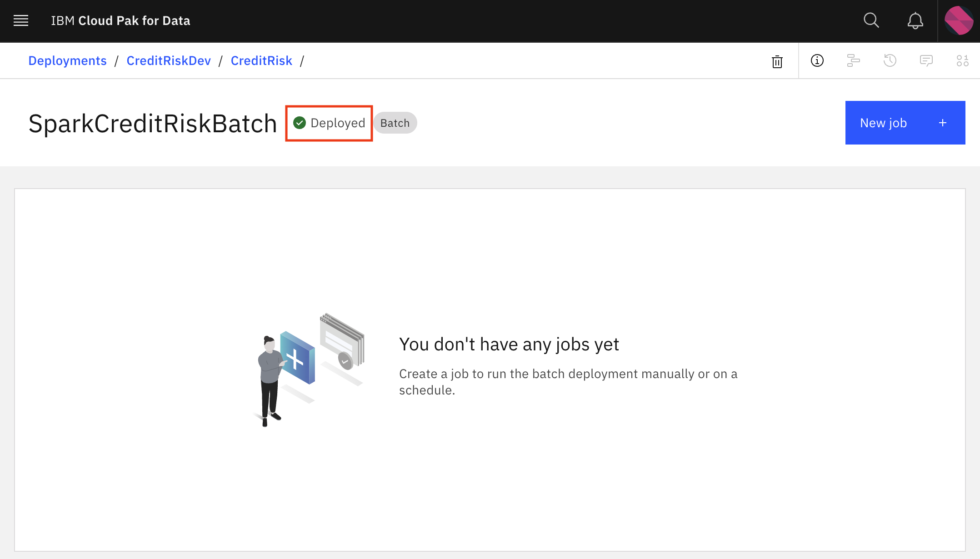Click the compare deployments icon
The image size is (980, 559).
click(x=854, y=60)
